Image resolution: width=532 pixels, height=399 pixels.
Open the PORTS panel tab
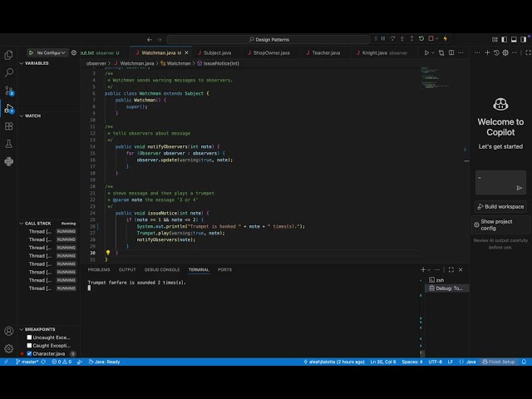[x=224, y=269]
